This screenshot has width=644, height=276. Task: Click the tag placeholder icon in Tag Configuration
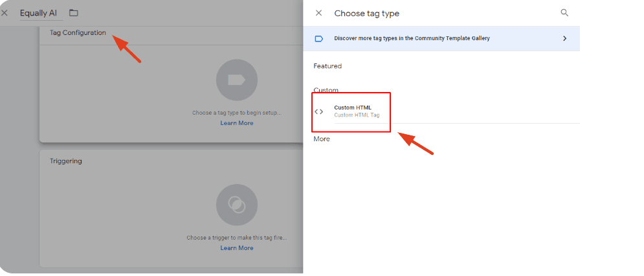236,80
